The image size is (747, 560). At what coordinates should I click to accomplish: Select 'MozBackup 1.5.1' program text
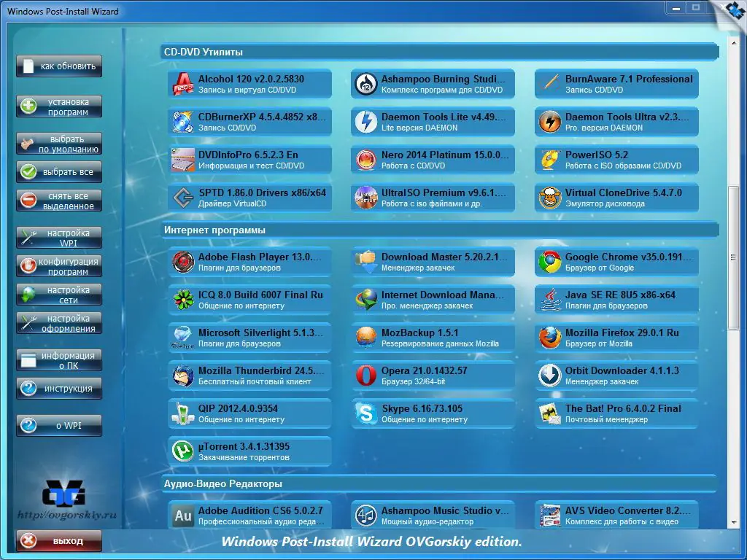419,332
